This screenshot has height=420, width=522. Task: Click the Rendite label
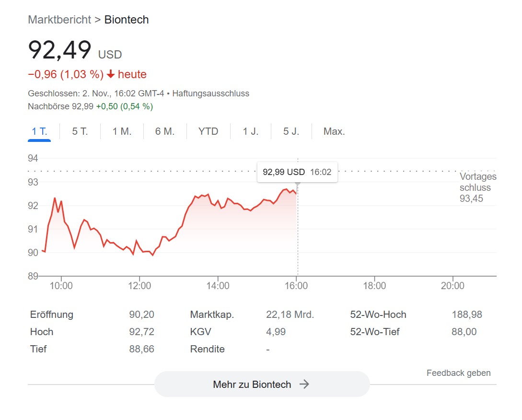coord(208,349)
